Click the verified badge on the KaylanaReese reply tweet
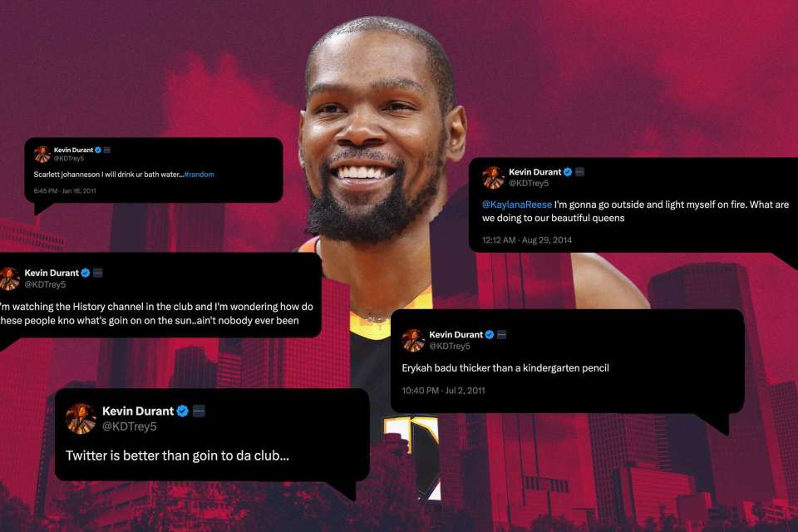 click(x=568, y=172)
